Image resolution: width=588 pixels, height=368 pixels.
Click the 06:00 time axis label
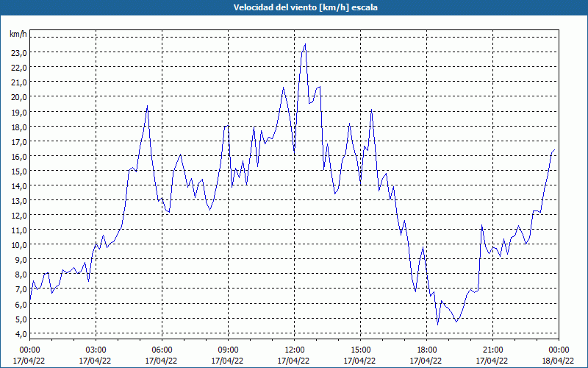(x=162, y=350)
